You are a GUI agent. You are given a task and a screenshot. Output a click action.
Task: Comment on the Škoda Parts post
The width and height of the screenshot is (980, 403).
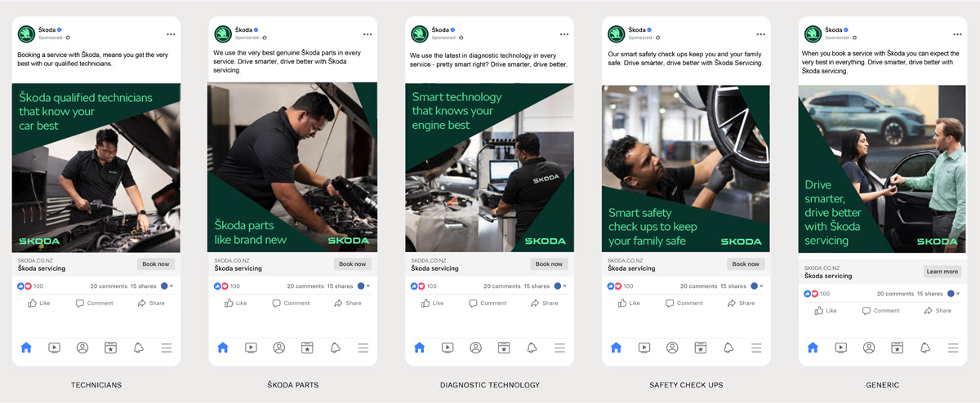(291, 303)
